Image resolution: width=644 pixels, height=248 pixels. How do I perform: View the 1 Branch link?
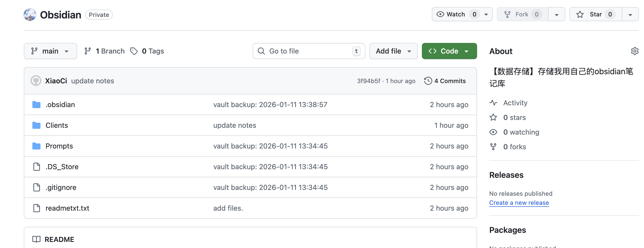[104, 51]
